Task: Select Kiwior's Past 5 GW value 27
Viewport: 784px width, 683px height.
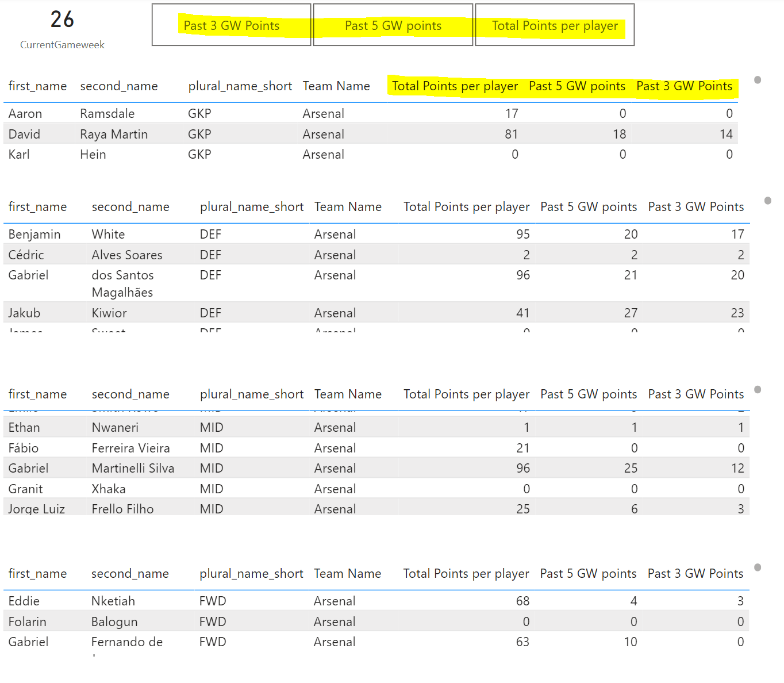Action: (x=631, y=313)
